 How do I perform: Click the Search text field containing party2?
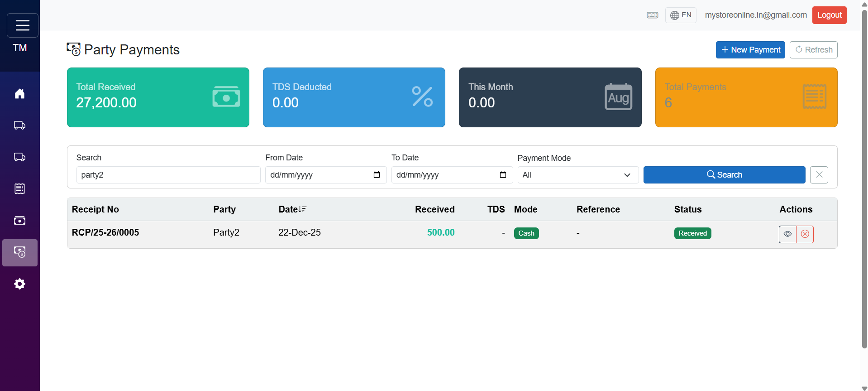[168, 175]
